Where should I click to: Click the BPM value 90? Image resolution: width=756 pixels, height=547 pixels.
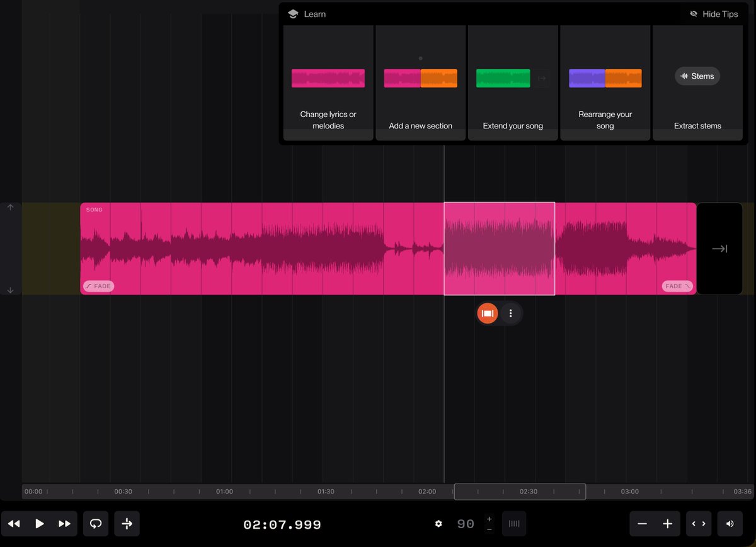(466, 524)
